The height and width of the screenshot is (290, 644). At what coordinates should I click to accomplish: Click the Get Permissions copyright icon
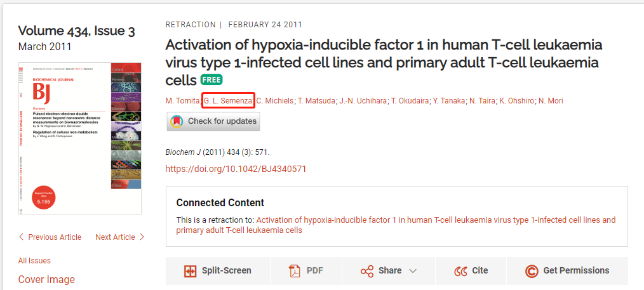click(532, 271)
